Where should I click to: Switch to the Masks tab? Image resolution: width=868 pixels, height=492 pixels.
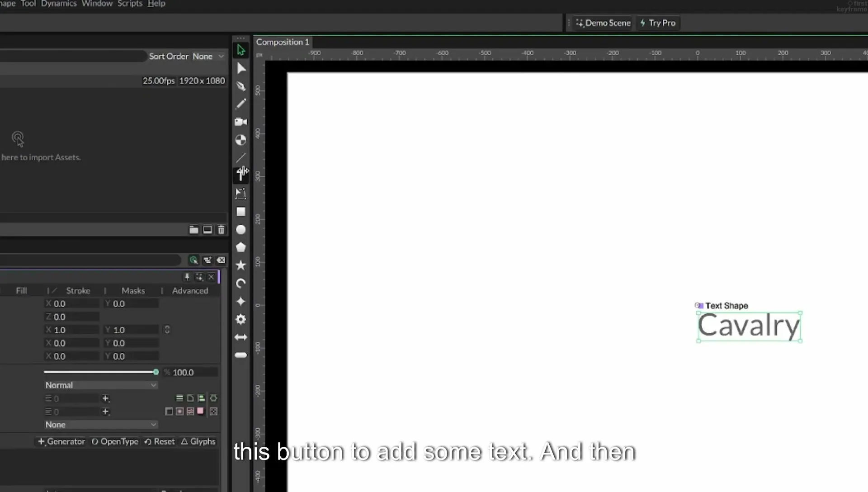tap(133, 290)
